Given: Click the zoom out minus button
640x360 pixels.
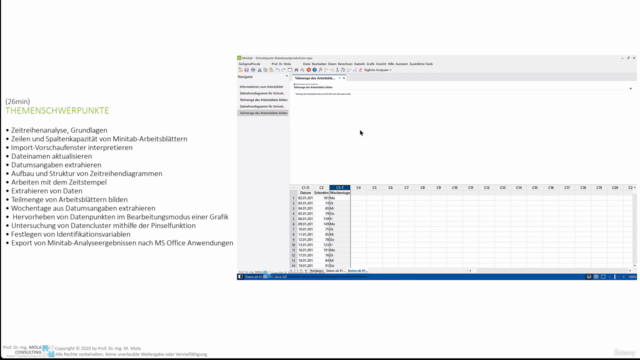Looking at the screenshot, I should point(609,277).
